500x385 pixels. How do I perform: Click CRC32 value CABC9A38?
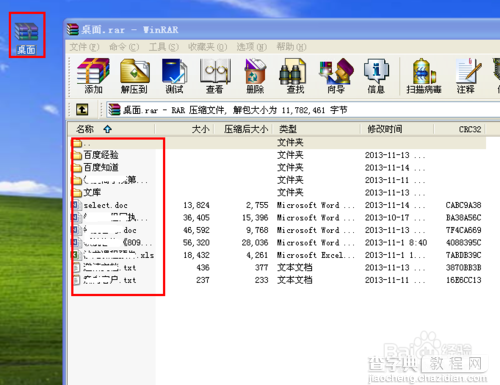(x=463, y=205)
